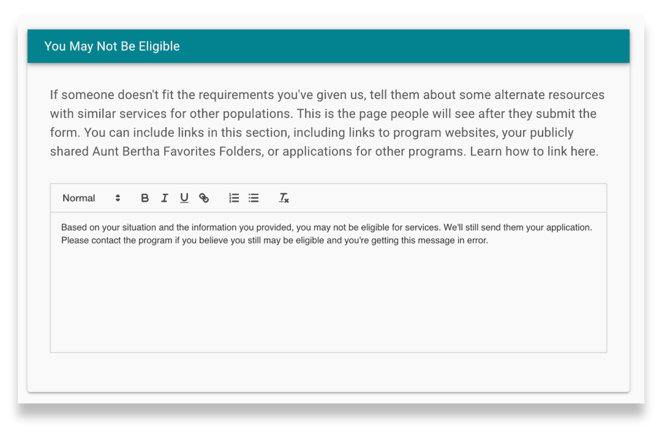The width and height of the screenshot is (670, 434).
Task: Click blank toolbar space right of clear formatting
Action: coord(450,198)
